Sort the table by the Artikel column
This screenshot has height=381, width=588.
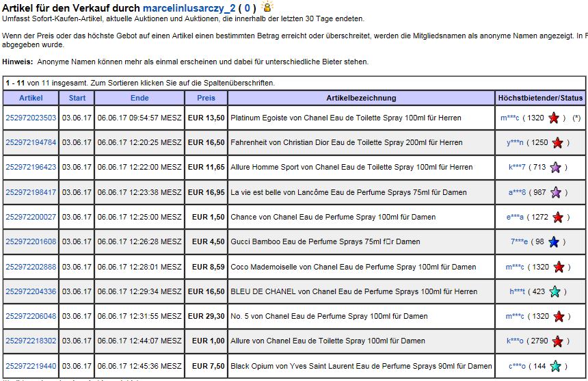pyautogui.click(x=31, y=98)
